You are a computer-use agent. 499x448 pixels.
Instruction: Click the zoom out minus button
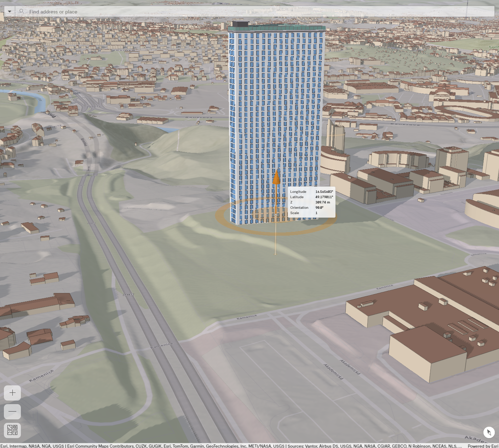tap(12, 412)
